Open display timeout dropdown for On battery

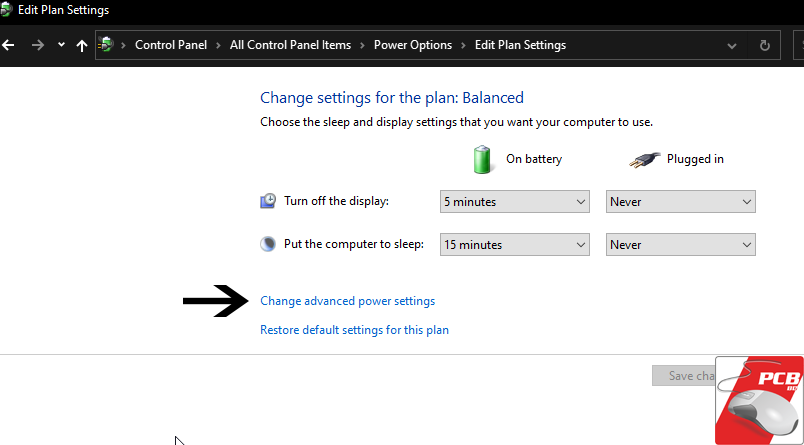point(515,202)
